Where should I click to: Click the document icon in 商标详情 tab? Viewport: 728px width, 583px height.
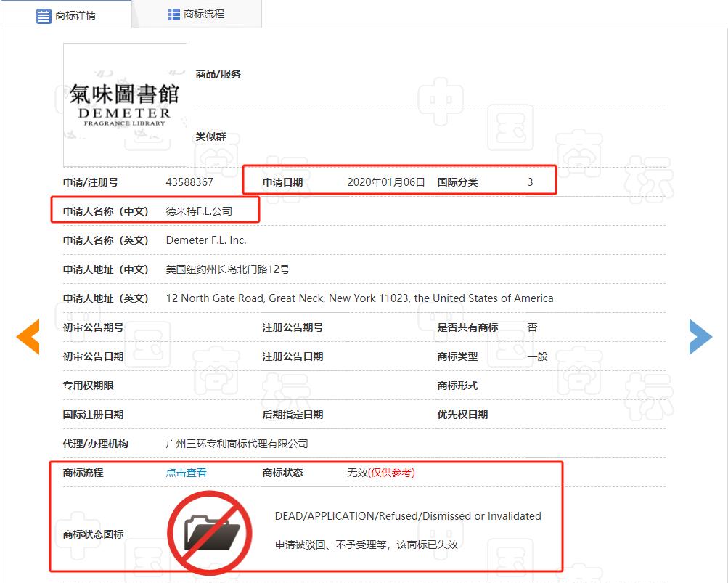click(44, 15)
